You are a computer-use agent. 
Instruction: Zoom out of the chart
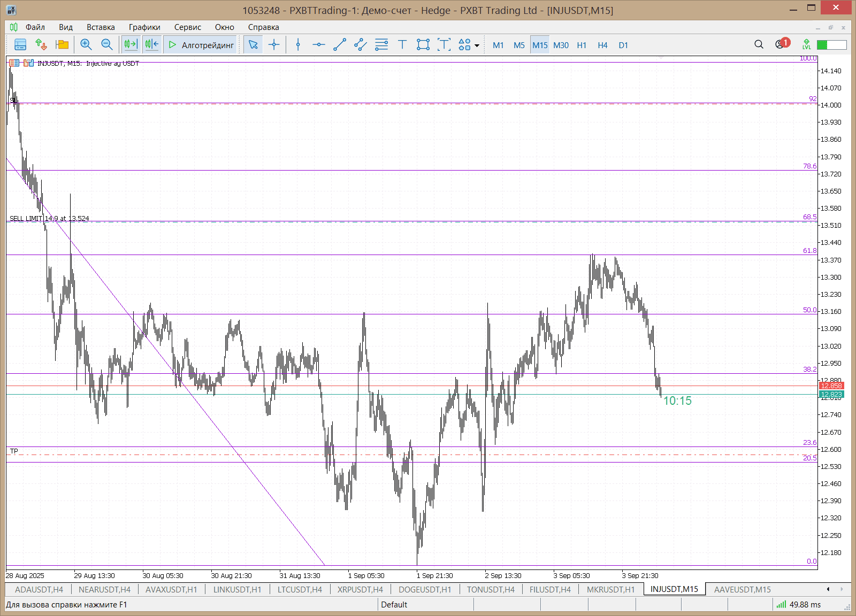(x=107, y=45)
